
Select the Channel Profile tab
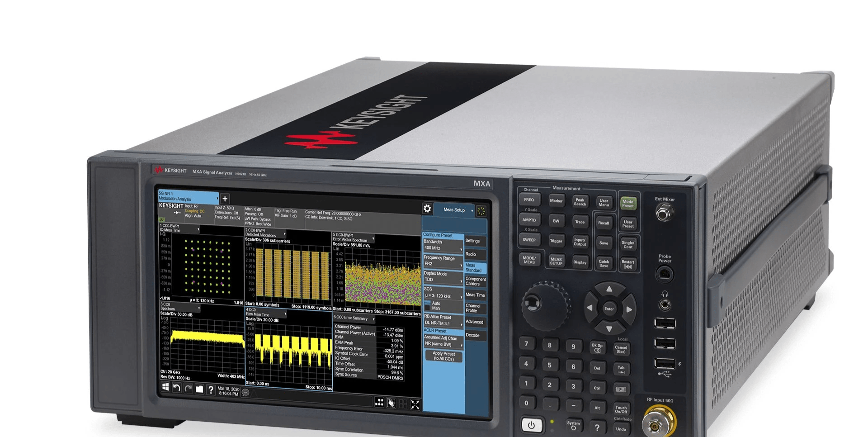[x=475, y=308]
